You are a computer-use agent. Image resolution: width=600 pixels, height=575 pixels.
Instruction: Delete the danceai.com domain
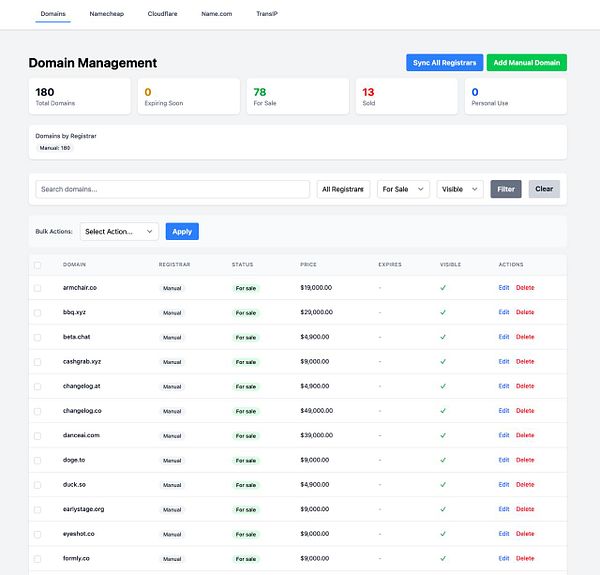point(525,435)
